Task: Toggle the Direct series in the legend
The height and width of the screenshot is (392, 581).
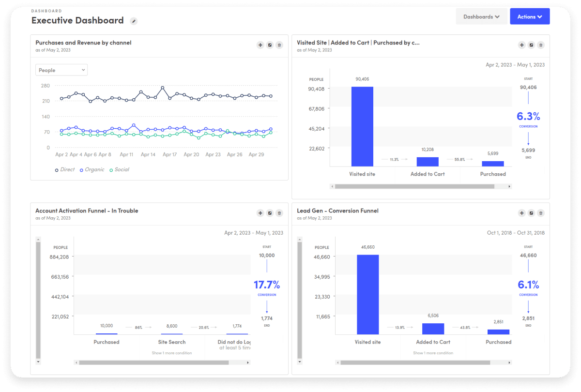Action: [x=64, y=169]
